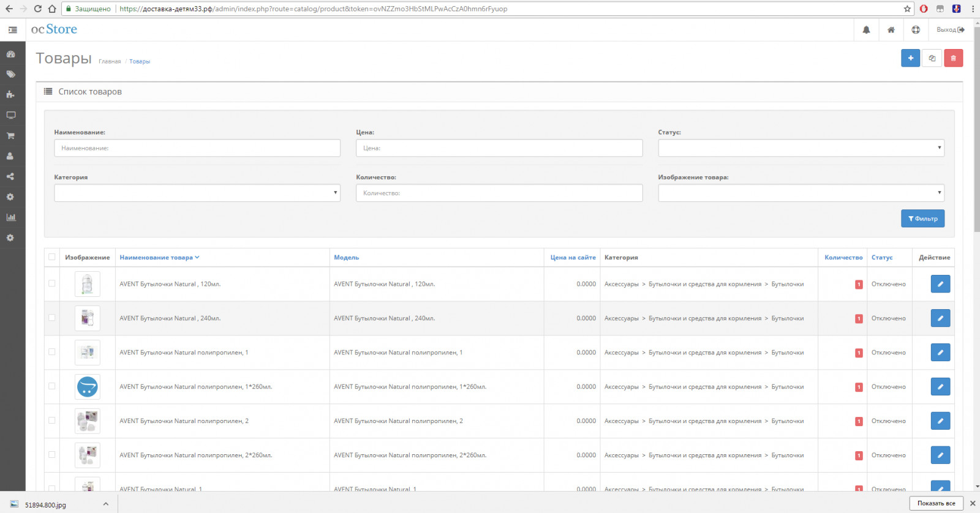Click the Фильтр button
980x513 pixels.
point(922,219)
